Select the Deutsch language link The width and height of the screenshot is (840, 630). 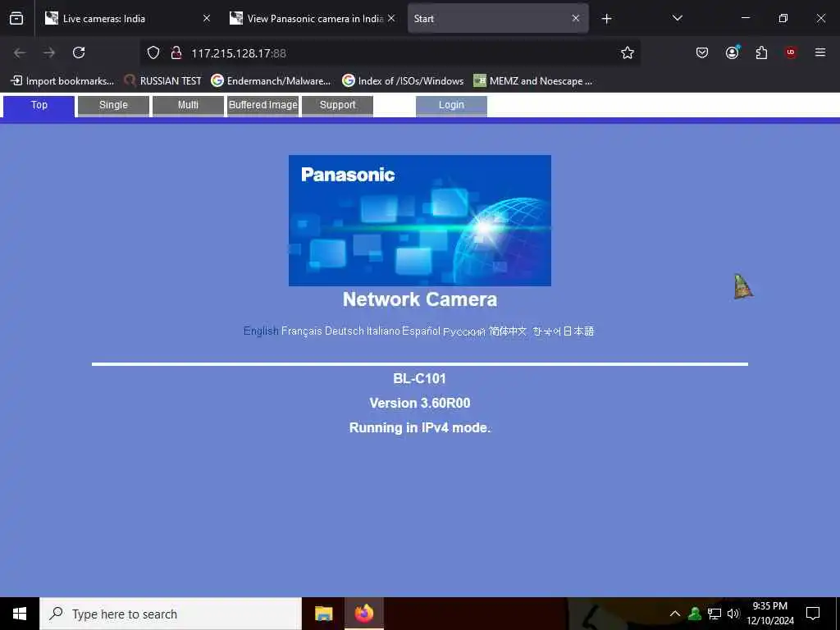click(345, 331)
